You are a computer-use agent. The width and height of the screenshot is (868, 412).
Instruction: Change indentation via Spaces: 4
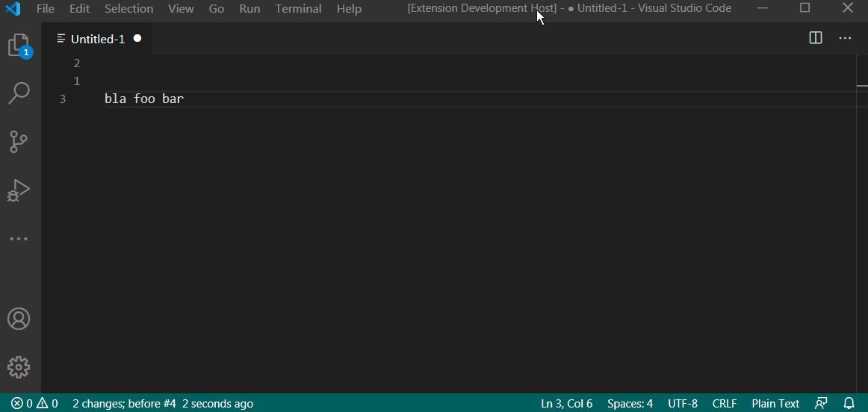(x=630, y=404)
